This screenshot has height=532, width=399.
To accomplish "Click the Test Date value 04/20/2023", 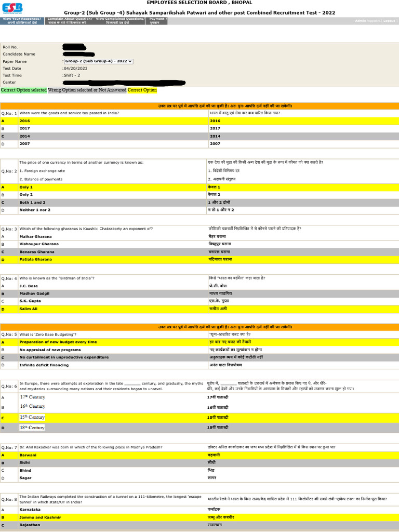I will click(75, 69).
